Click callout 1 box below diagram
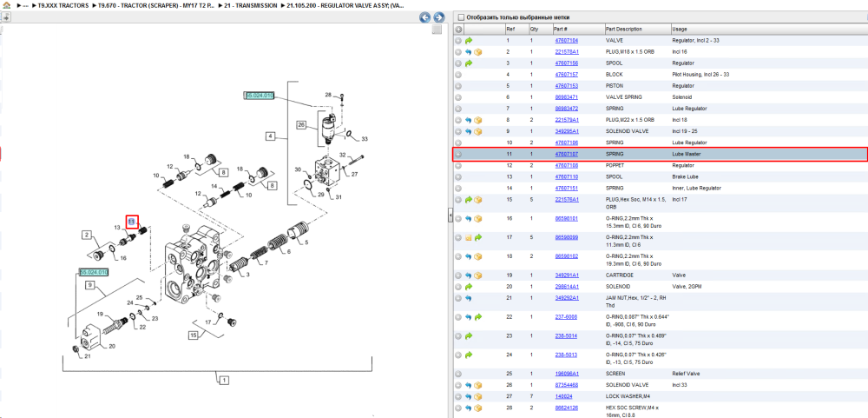The width and height of the screenshot is (868, 418). pos(224,381)
